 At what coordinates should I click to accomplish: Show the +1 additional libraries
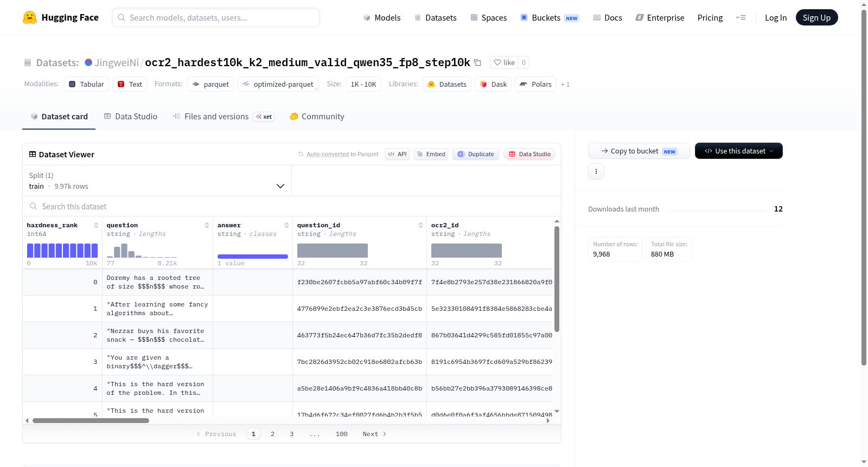565,84
